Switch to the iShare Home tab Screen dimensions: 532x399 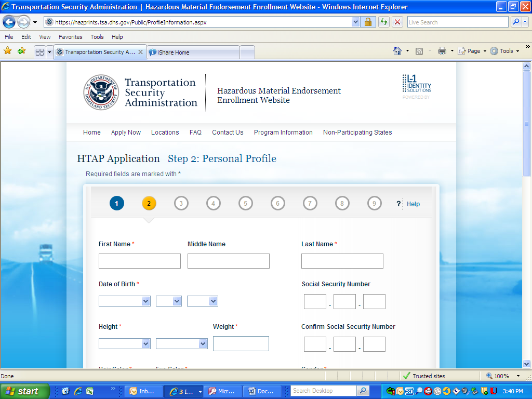(193, 52)
